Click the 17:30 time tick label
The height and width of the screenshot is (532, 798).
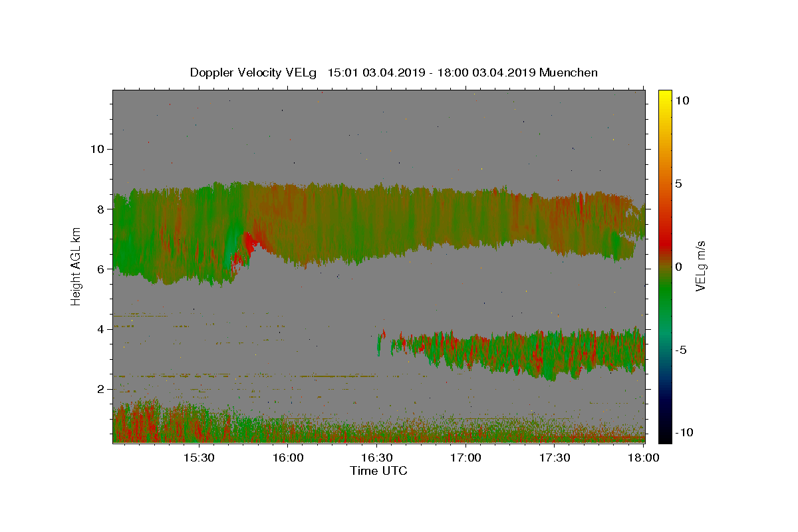[555, 458]
